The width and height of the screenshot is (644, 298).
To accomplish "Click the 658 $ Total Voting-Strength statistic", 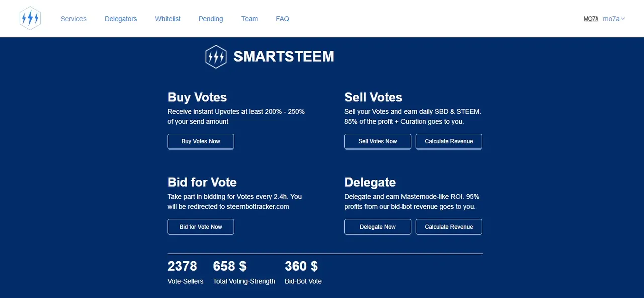I will [244, 272].
